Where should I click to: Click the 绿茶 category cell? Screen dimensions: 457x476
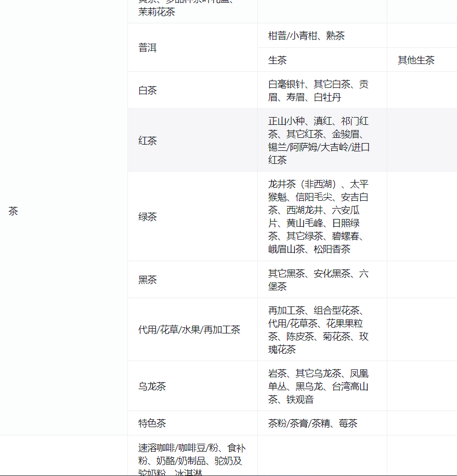click(148, 216)
